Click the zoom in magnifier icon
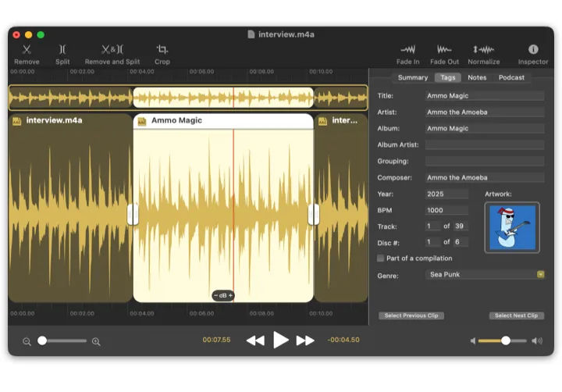Screen dimensions: 562x392 click(x=96, y=341)
